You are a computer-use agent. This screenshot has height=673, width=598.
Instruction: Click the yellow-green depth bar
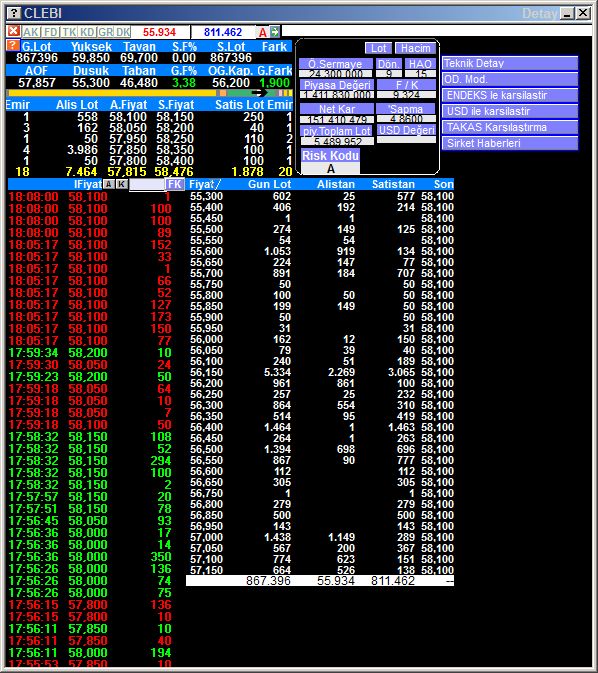point(149,93)
